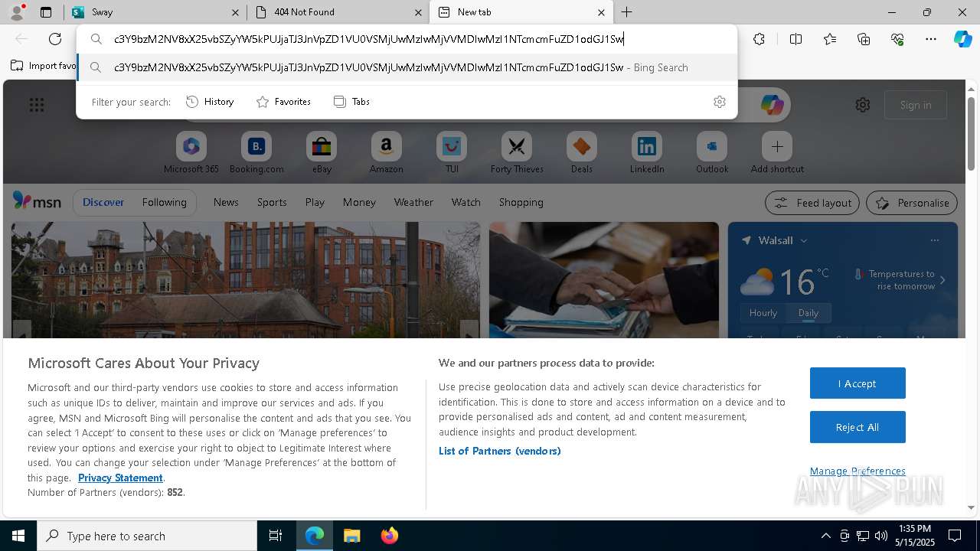
Task: Select the Daily weather tab
Action: (x=808, y=312)
